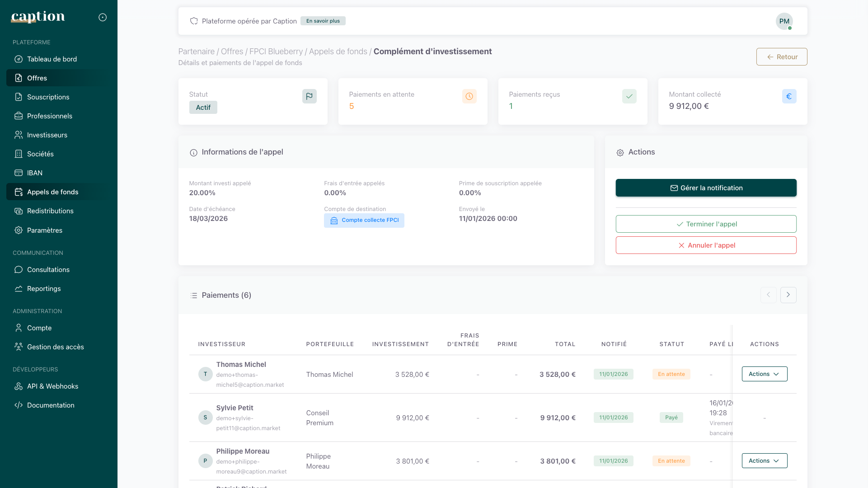868x488 pixels.
Task: Click Annuler l'appel button
Action: (x=706, y=245)
